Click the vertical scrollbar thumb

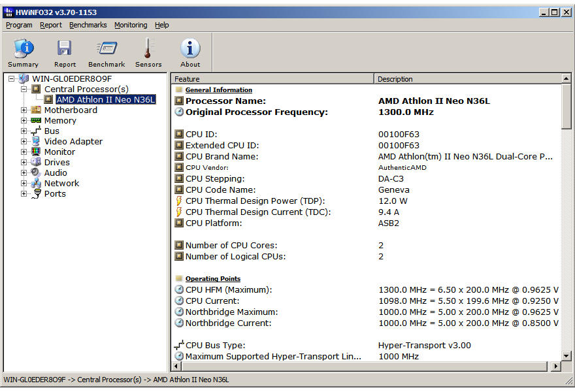567,106
